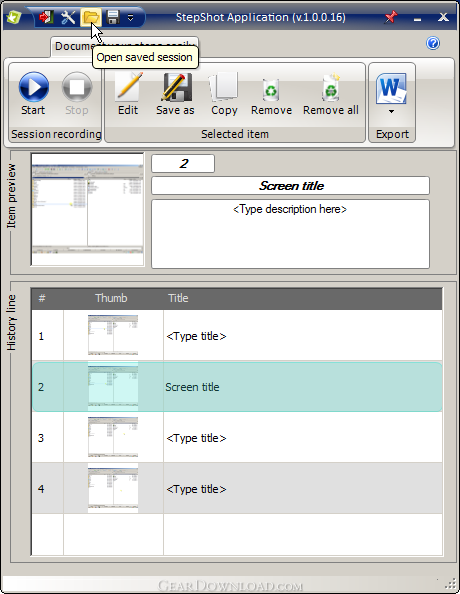Click the exit door icon in the title bar

[x=46, y=17]
